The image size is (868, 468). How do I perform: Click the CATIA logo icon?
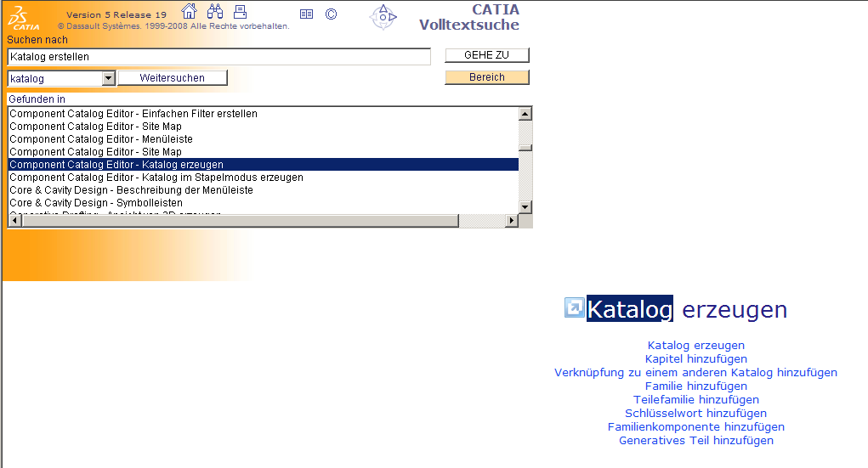tap(23, 18)
